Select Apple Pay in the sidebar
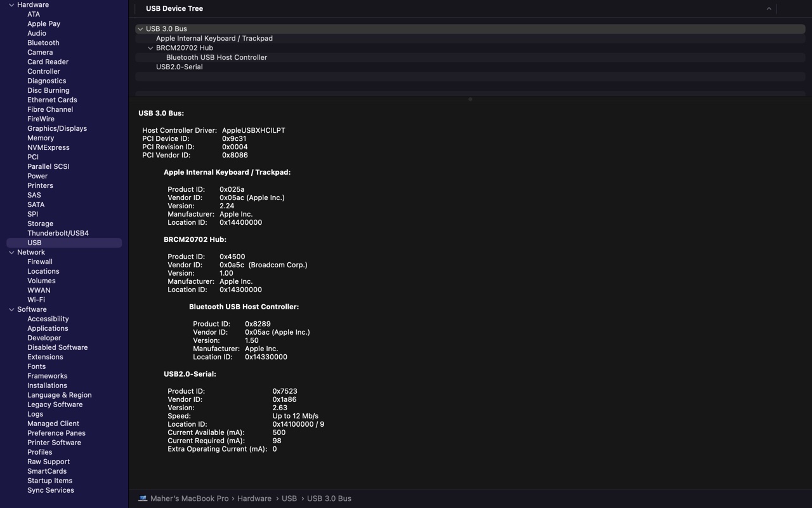 click(x=44, y=23)
